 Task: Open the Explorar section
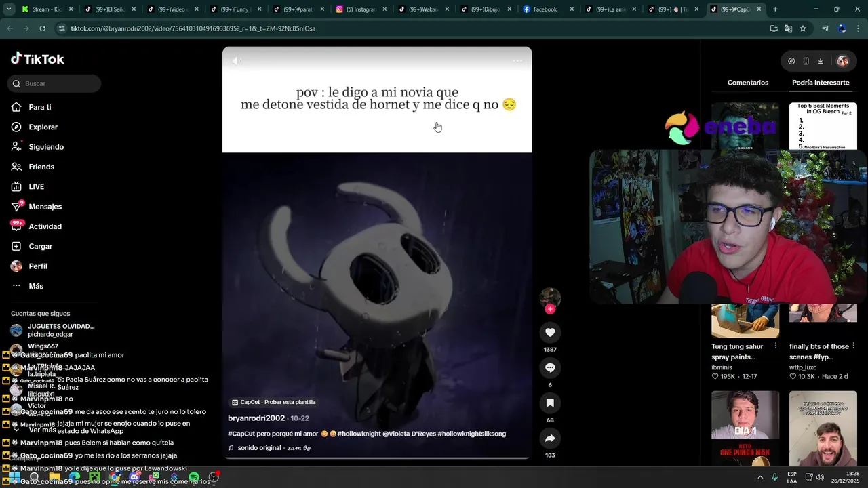[x=43, y=127]
